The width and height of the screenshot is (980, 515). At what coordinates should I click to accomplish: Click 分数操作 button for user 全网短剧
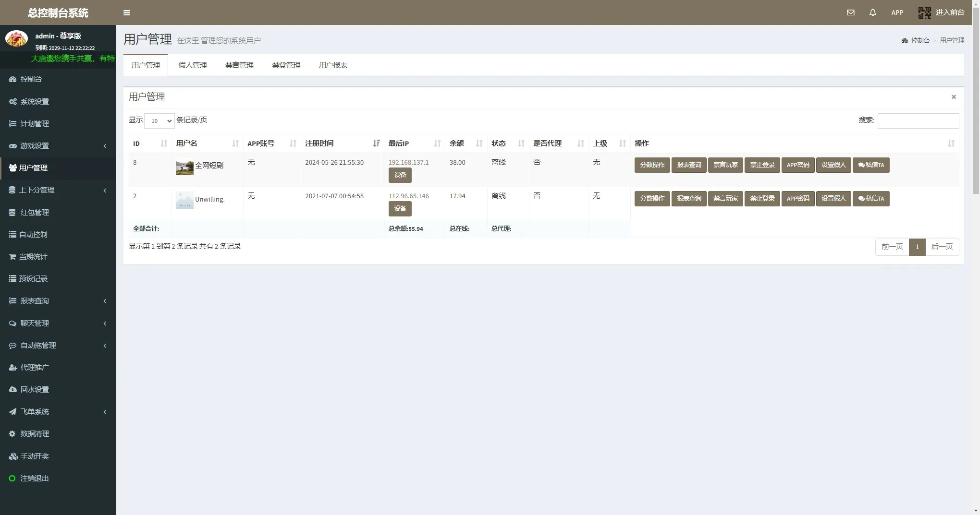pyautogui.click(x=652, y=165)
